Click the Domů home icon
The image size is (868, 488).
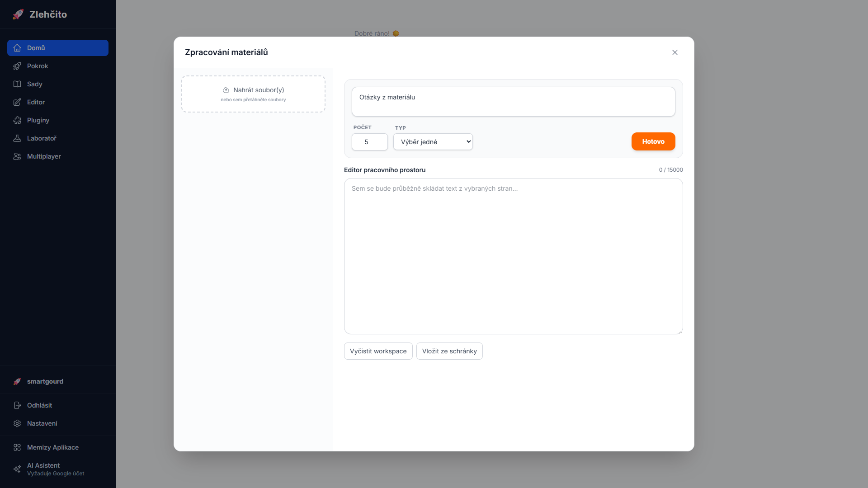click(x=17, y=48)
